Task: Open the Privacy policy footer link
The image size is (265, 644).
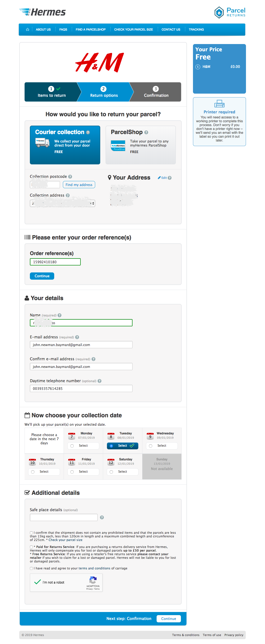Action: [234, 635]
